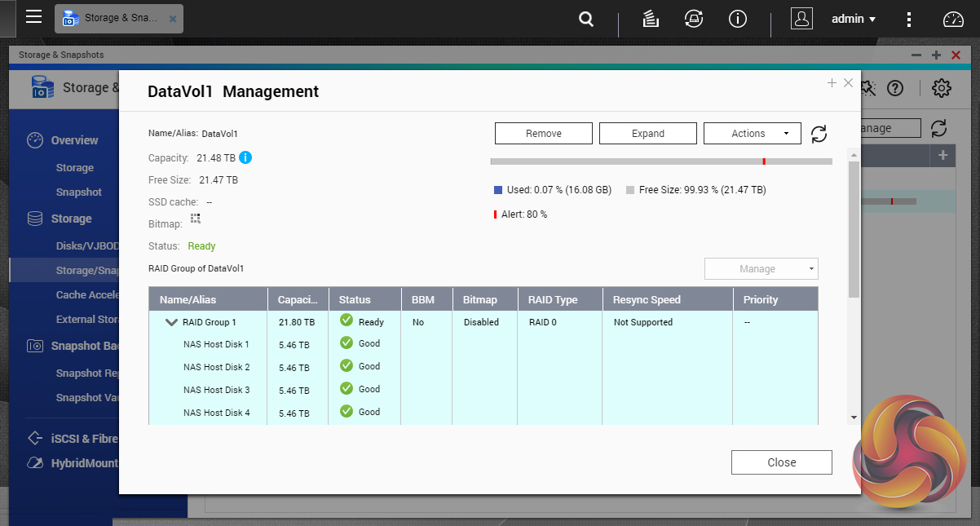Click the Bitmap grid icon
This screenshot has height=526, width=980.
point(196,219)
